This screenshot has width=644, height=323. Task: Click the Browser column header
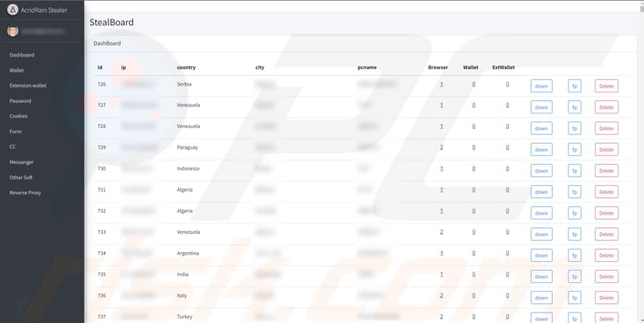[x=438, y=68]
